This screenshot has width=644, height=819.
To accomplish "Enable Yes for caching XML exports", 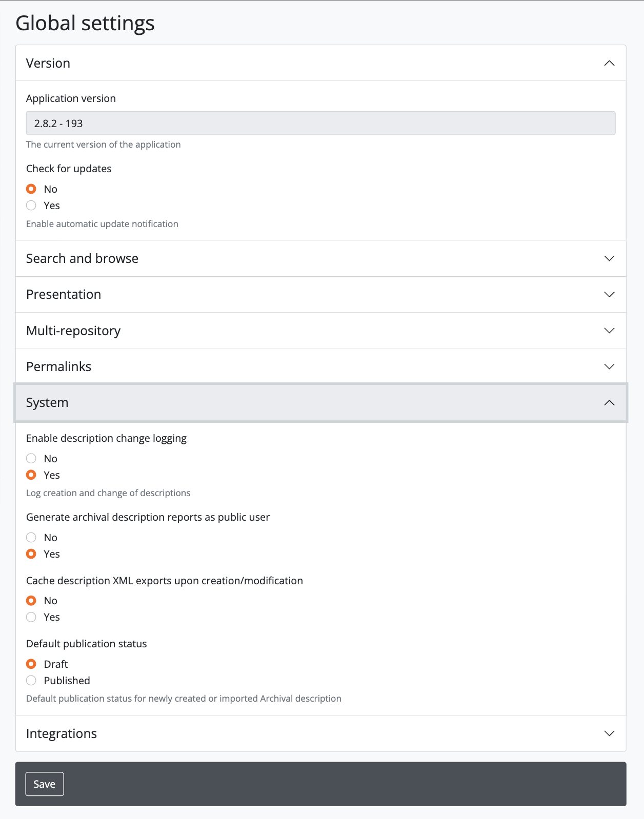I will (x=31, y=617).
